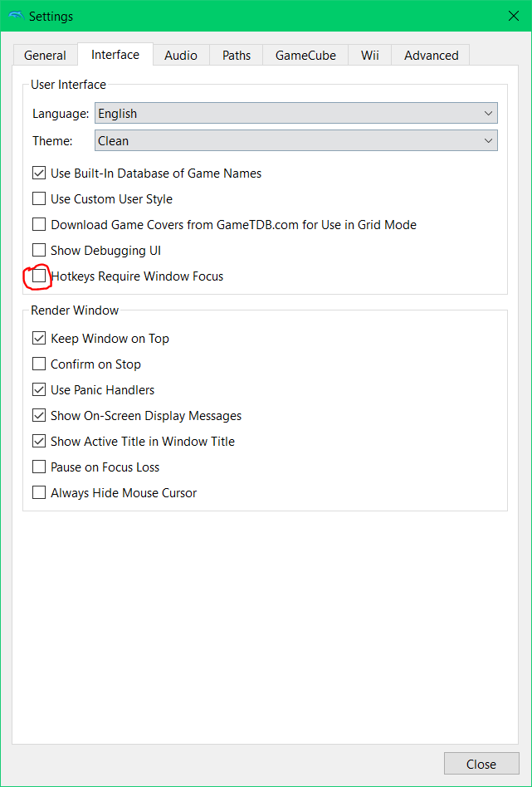This screenshot has height=787, width=532.
Task: Enable Use Custom User Style
Action: (x=39, y=198)
